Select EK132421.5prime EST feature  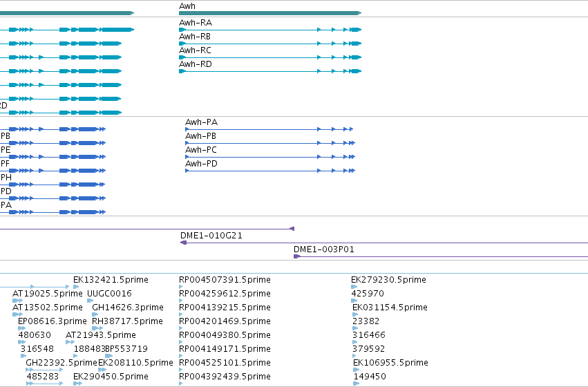point(111,280)
